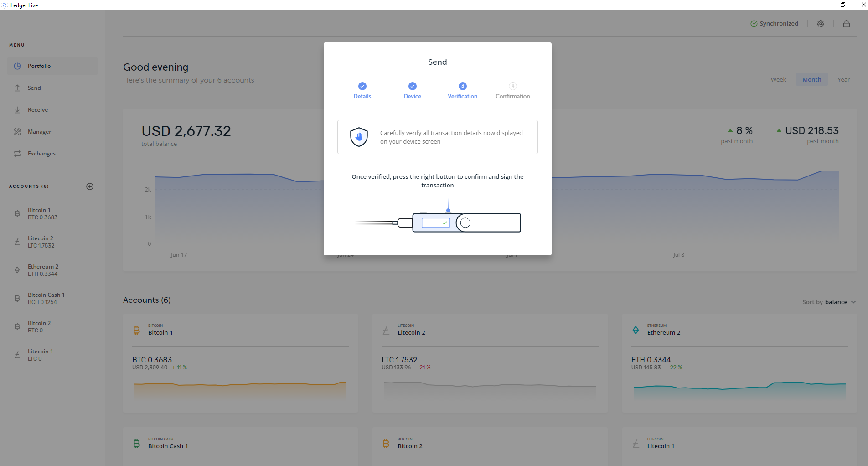Click LTC 1.7532 balance on Litecoin 2 card
The image size is (868, 466).
(399, 360)
